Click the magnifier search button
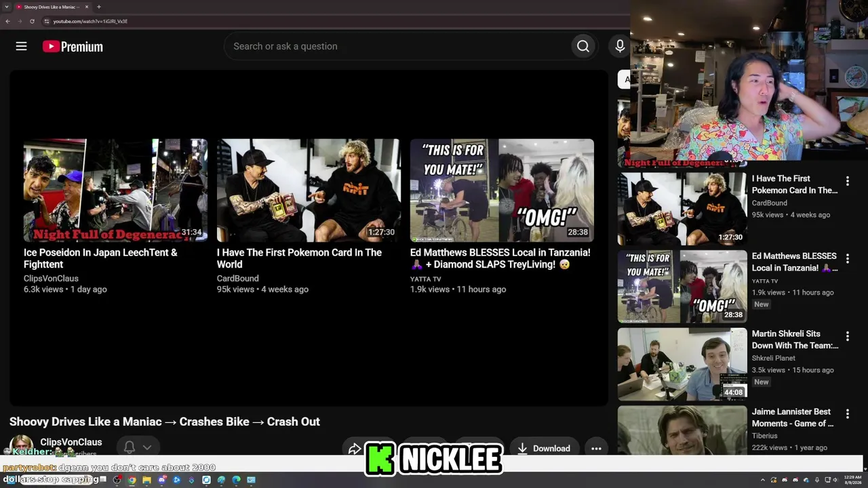Screen dimensions: 868x488 [583, 46]
